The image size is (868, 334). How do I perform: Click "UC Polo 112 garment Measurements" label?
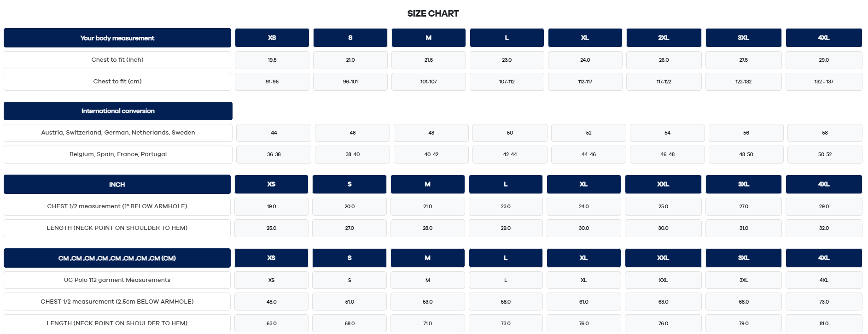click(117, 280)
